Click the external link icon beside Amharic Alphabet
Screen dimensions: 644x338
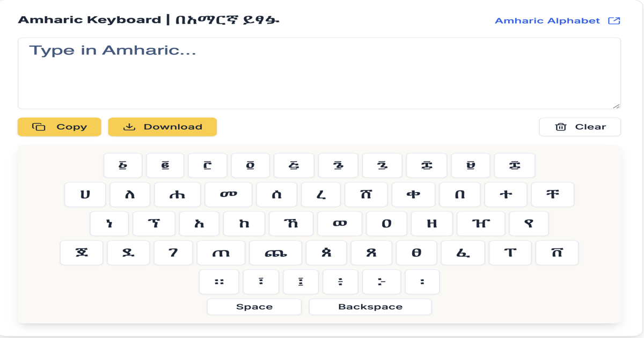point(613,21)
